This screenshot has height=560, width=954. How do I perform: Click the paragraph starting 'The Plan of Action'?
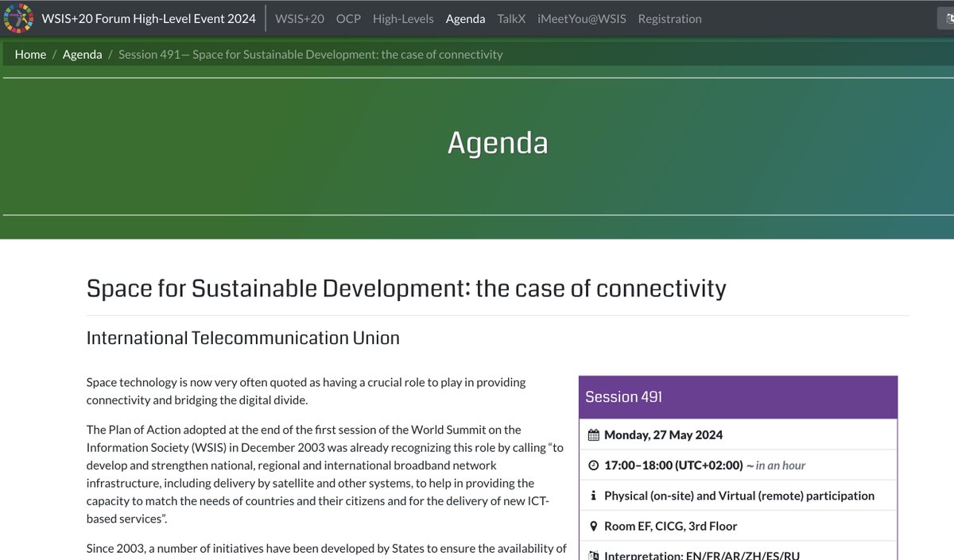[x=324, y=474]
